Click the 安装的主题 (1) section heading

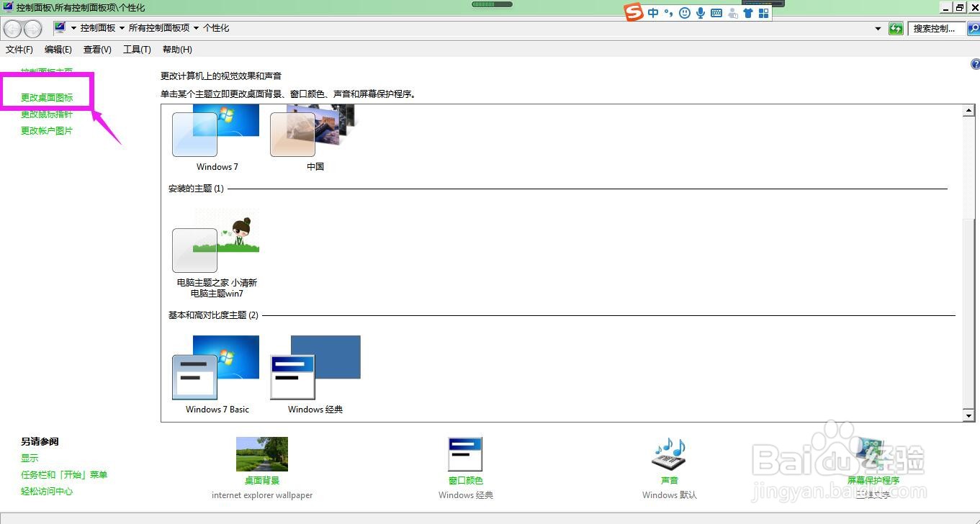point(196,189)
